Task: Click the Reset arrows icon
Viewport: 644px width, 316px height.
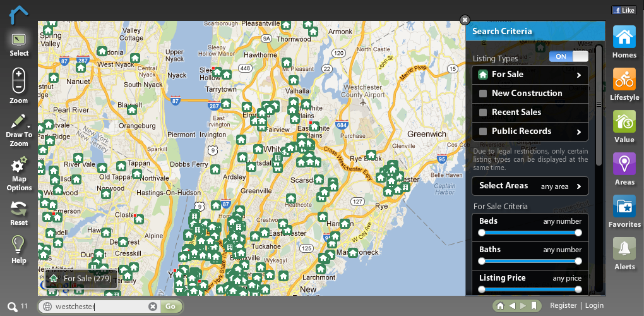Action: pyautogui.click(x=19, y=208)
